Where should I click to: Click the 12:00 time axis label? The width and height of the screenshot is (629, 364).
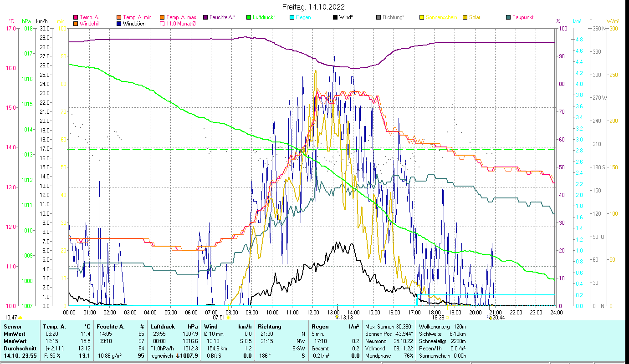pos(313,312)
